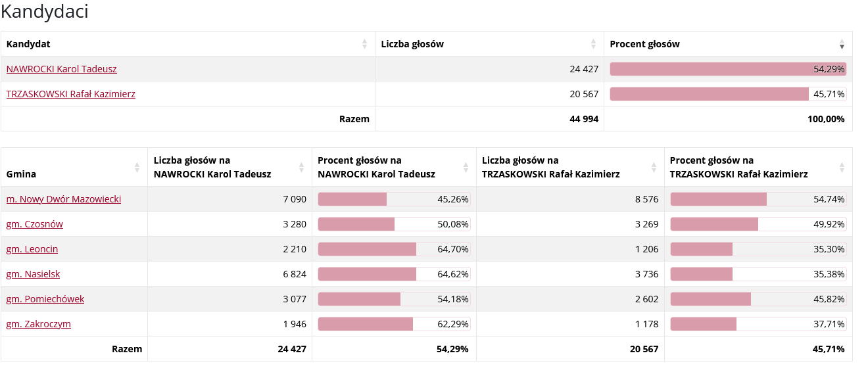
Task: Sort candidates table by Kandydat column icon
Action: pyautogui.click(x=364, y=44)
